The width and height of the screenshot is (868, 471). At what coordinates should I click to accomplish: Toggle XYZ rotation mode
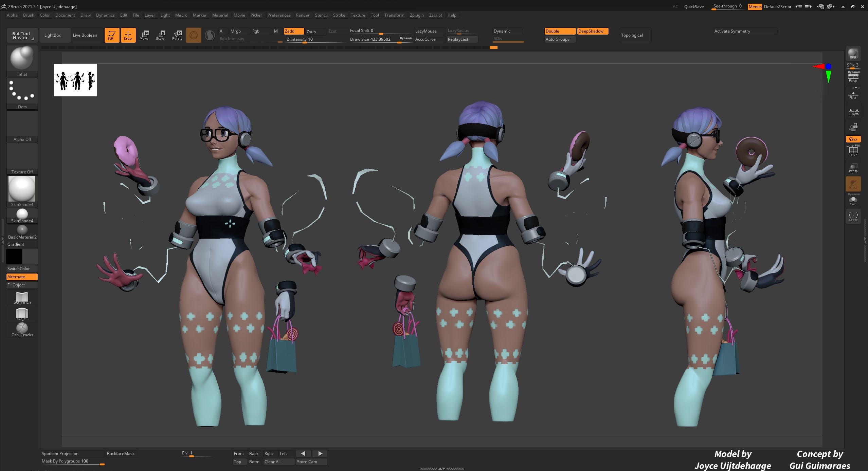[853, 139]
